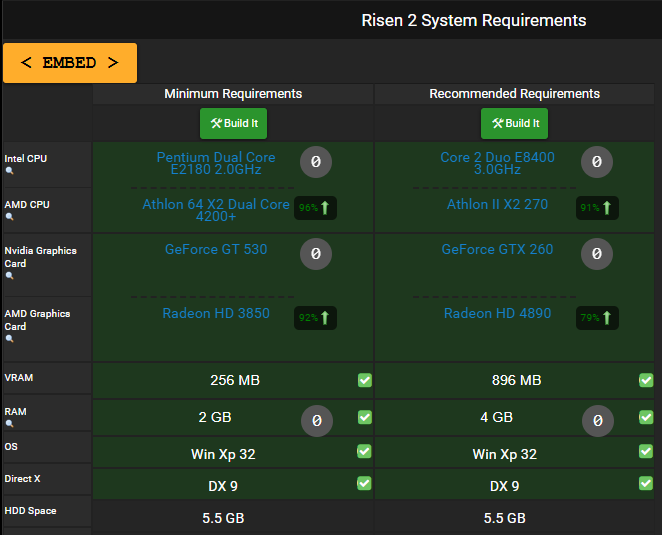Toggle the minimum VRAM 256 MB checkbox
The height and width of the screenshot is (535, 662).
click(365, 381)
